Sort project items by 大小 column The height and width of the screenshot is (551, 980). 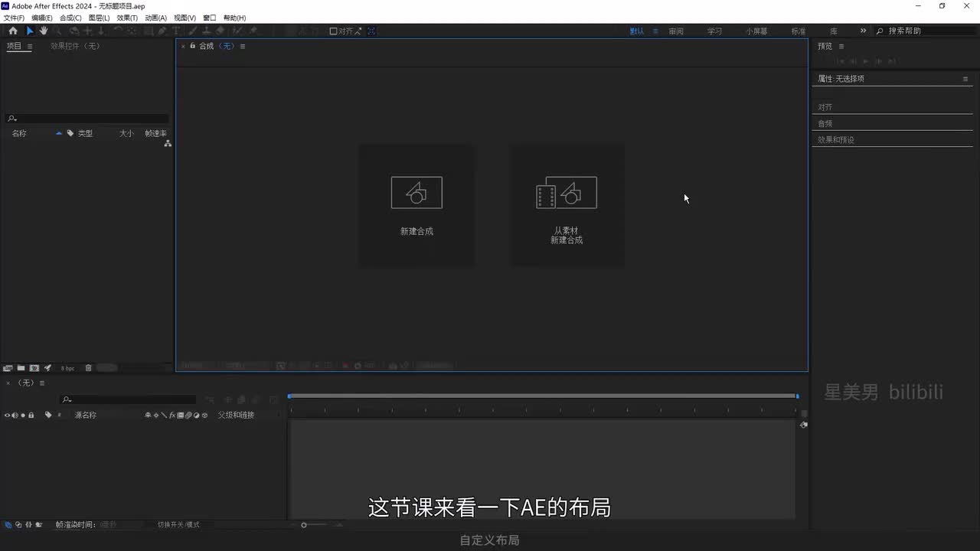[126, 133]
